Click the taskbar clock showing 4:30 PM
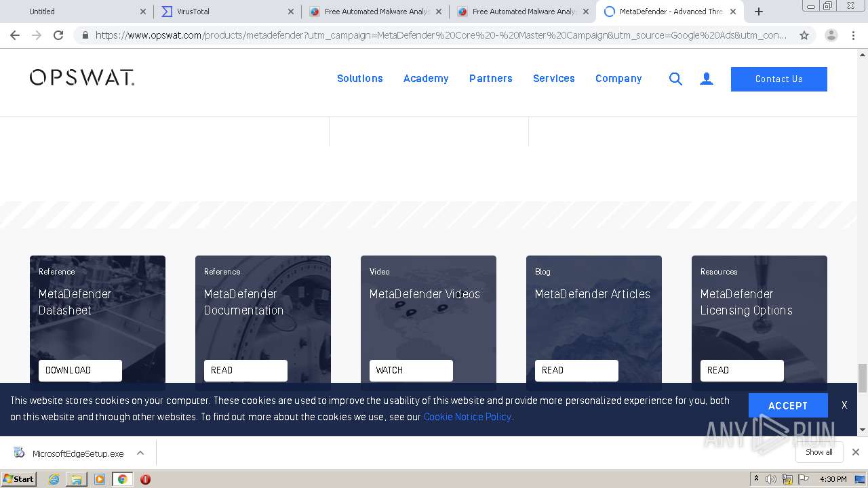Viewport: 868px width, 488px height. pyautogui.click(x=833, y=479)
